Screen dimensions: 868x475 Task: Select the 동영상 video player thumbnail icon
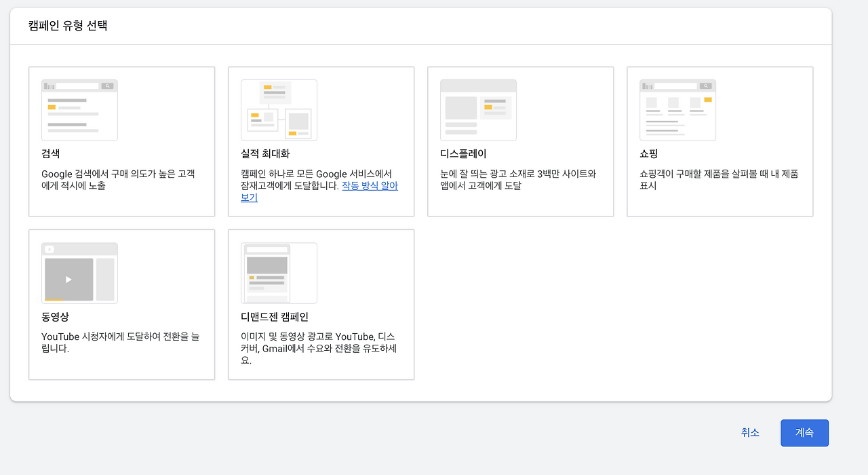coord(79,273)
